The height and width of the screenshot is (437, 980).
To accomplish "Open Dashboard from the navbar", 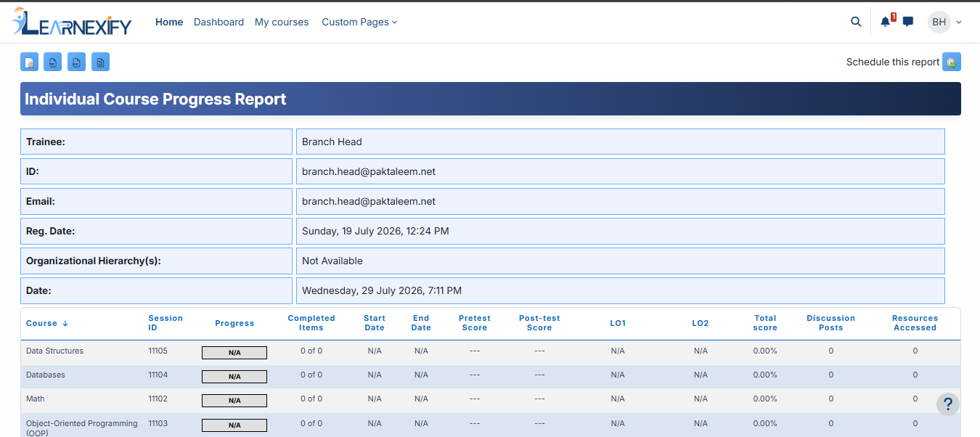I will click(219, 22).
